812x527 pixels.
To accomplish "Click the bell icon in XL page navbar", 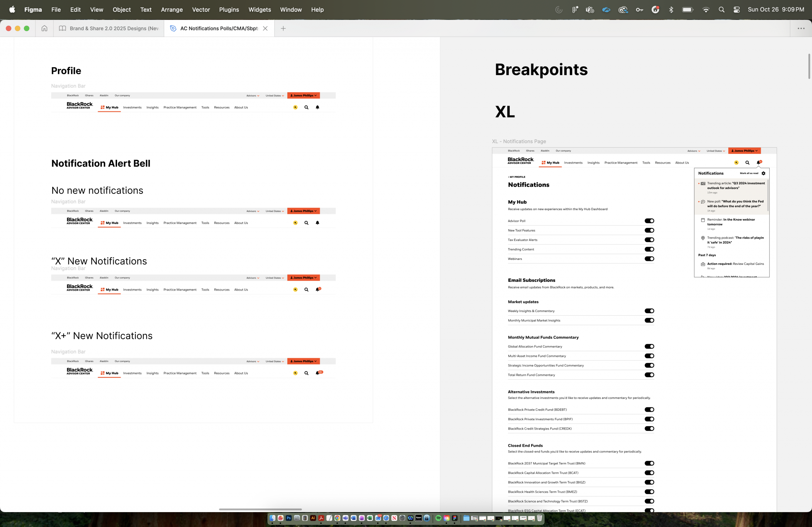I will pyautogui.click(x=759, y=162).
